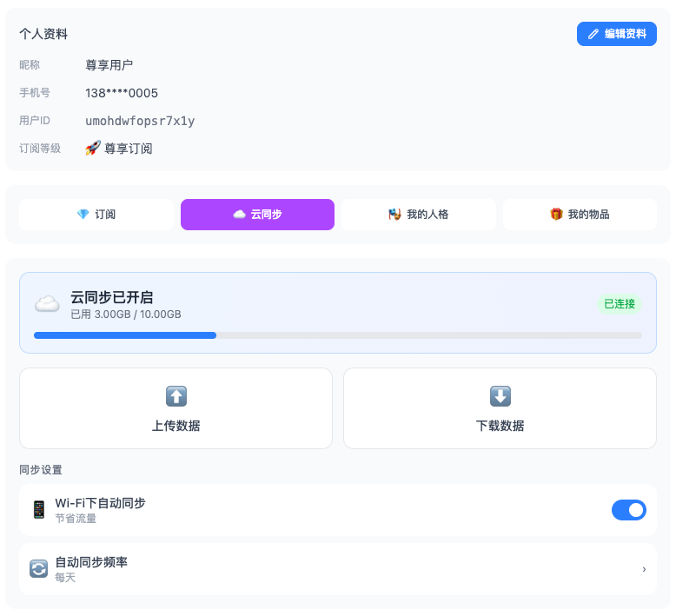Click the 已连接 status badge
The width and height of the screenshot is (676, 616).
pyautogui.click(x=620, y=304)
